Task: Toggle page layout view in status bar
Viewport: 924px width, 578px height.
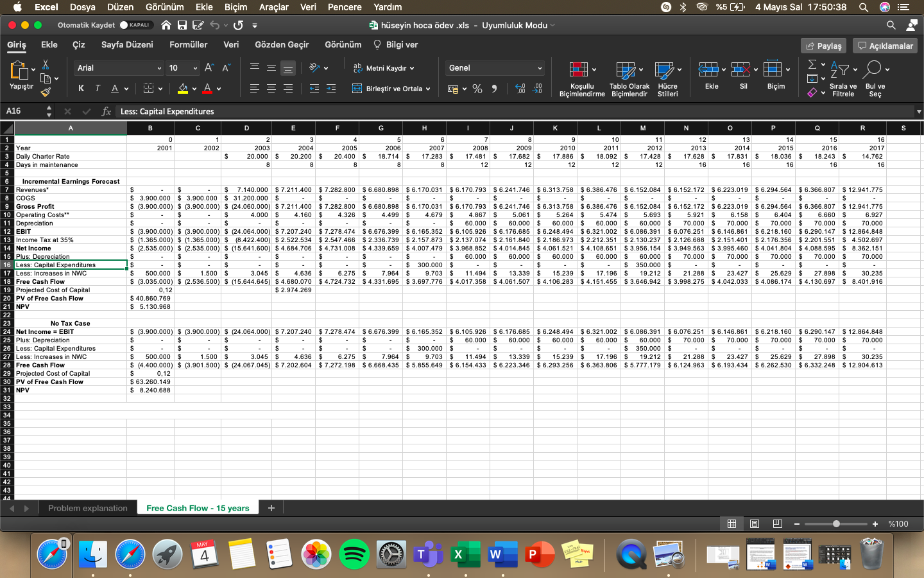Action: (755, 523)
